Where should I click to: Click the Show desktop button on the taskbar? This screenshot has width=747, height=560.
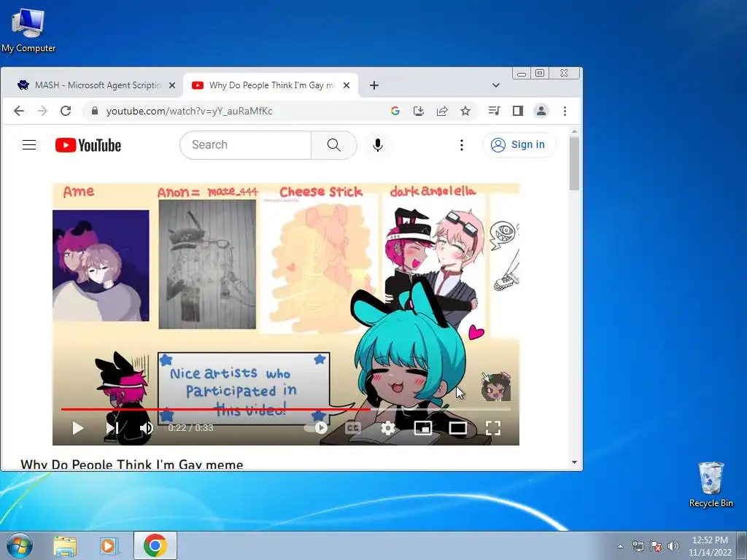tap(743, 545)
